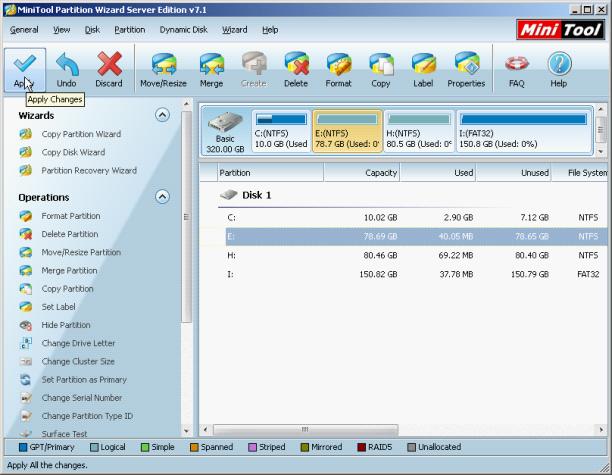Sort by the Used column header
This screenshot has width=612, height=475.
(x=438, y=173)
